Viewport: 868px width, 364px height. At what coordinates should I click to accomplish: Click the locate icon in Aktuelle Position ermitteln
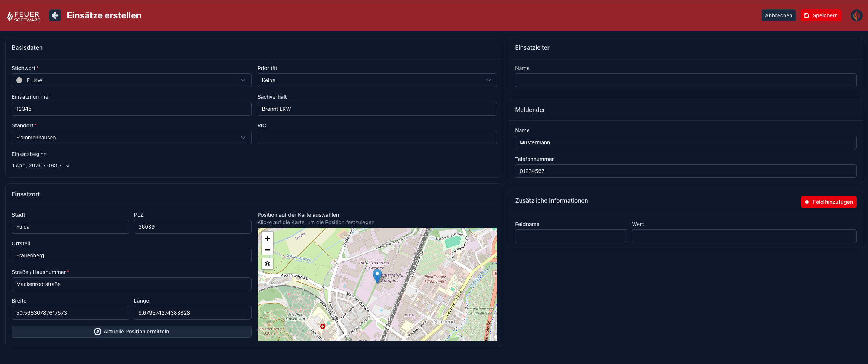point(97,332)
